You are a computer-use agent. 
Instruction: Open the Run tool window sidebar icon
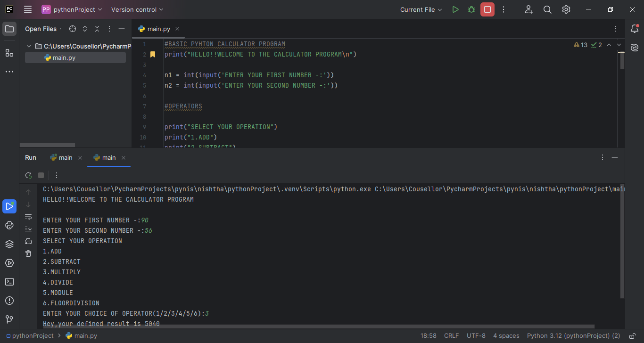pos(9,206)
